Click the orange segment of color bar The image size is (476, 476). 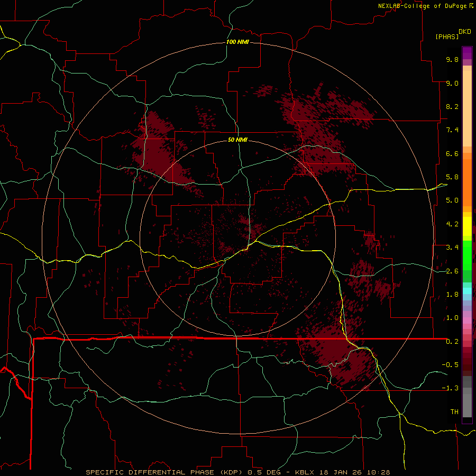(467, 182)
